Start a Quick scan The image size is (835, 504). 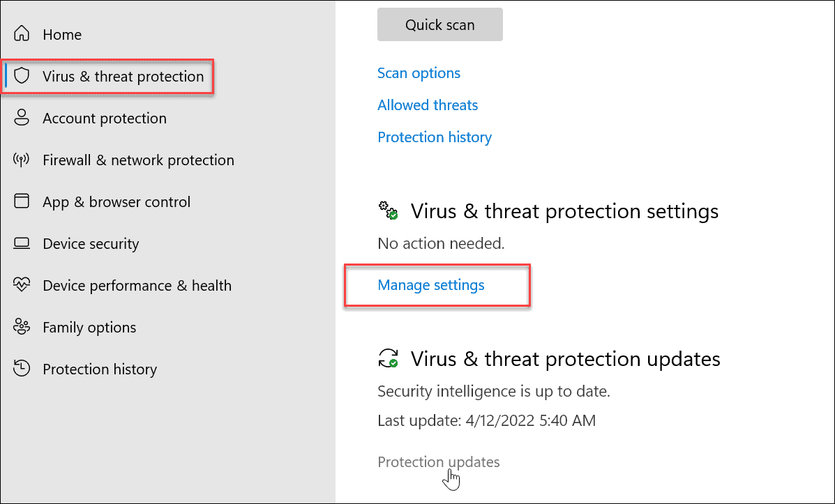coord(439,24)
